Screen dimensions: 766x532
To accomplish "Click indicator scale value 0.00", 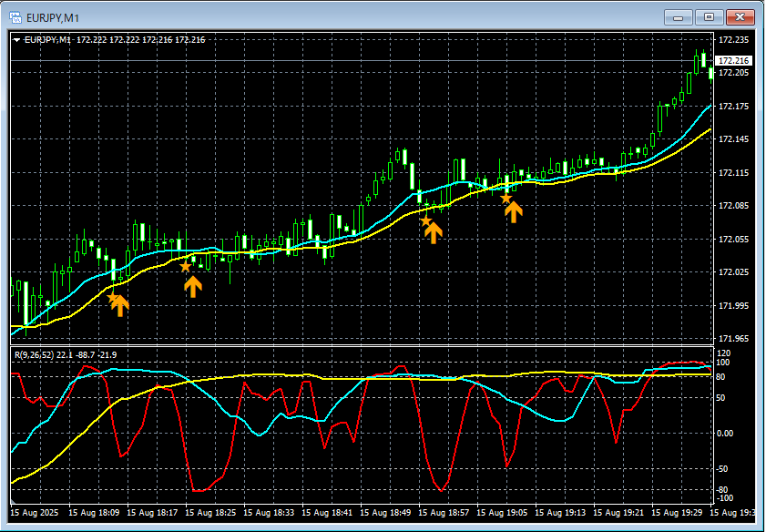I will [725, 434].
